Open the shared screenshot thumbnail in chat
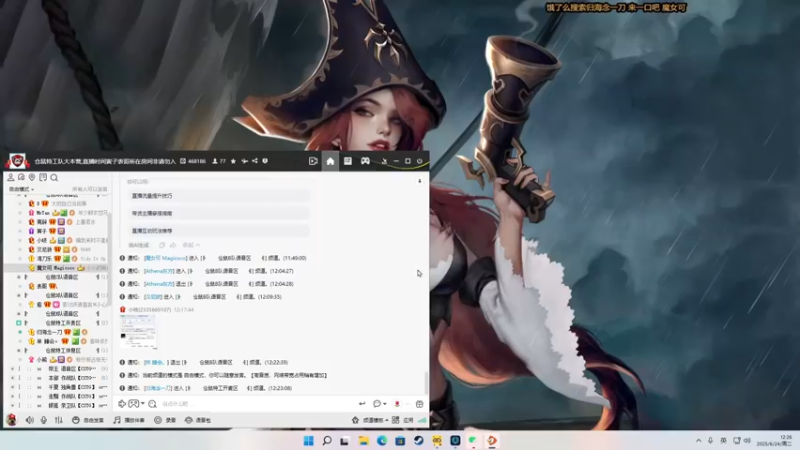800x450 pixels. [x=138, y=331]
